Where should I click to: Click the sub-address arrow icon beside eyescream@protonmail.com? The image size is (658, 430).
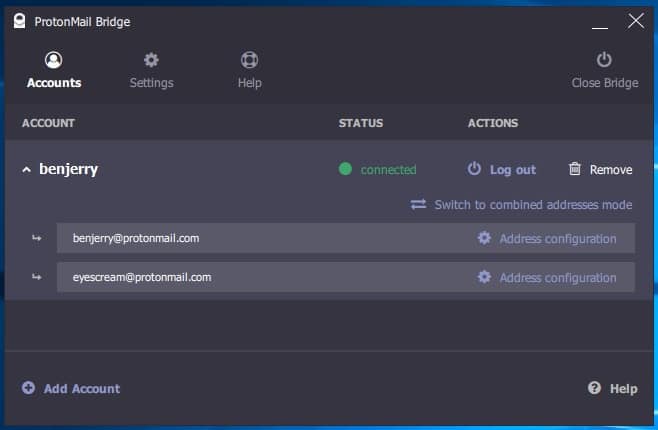tap(37, 277)
